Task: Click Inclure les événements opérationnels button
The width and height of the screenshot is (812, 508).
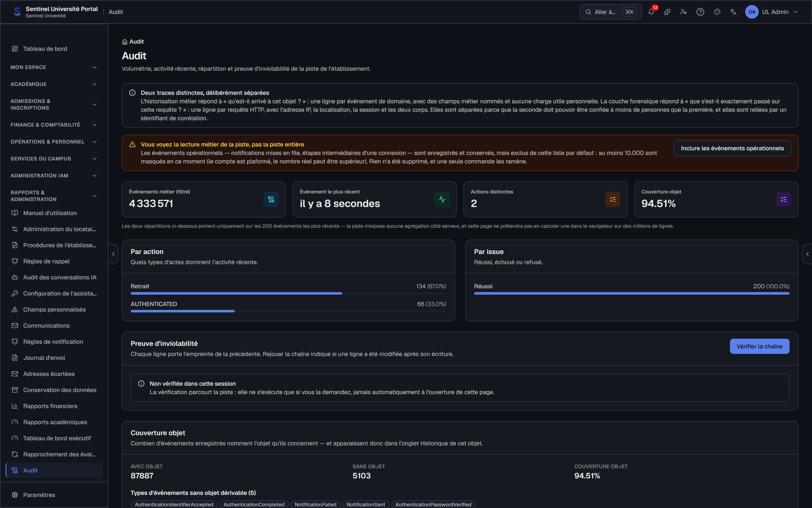Action: click(732, 148)
